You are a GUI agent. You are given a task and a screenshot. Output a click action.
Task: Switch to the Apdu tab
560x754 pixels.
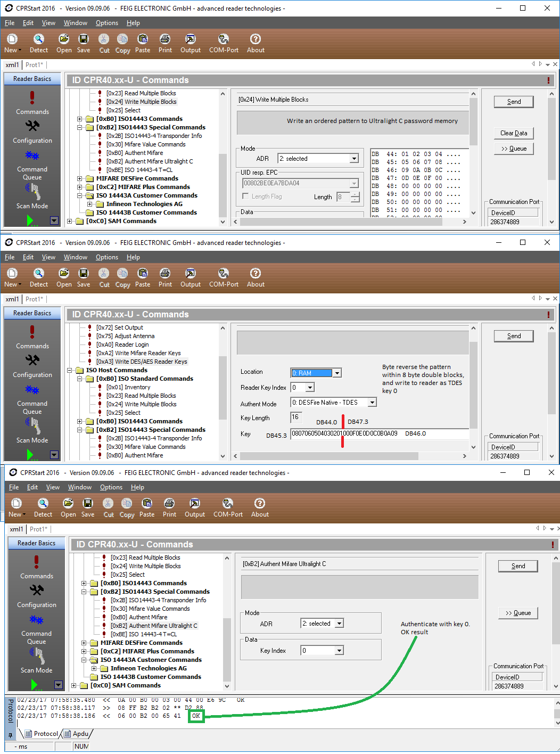[77, 734]
